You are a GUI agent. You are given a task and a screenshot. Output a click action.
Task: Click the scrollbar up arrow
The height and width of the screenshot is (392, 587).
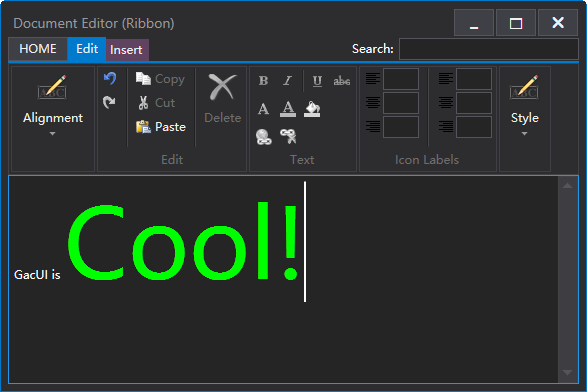pos(568,185)
